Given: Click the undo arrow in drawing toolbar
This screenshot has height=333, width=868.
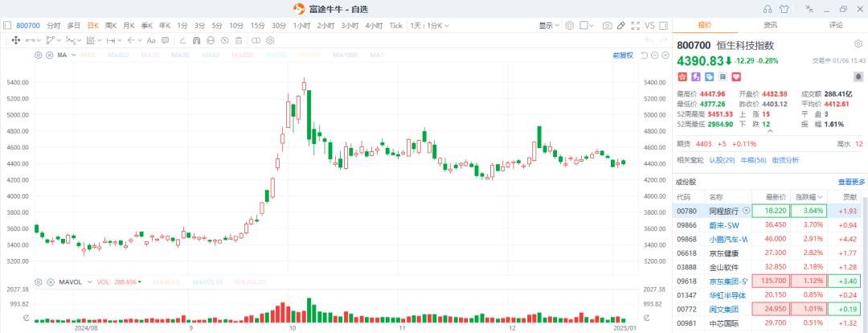Looking at the screenshot, I should tap(649, 40).
